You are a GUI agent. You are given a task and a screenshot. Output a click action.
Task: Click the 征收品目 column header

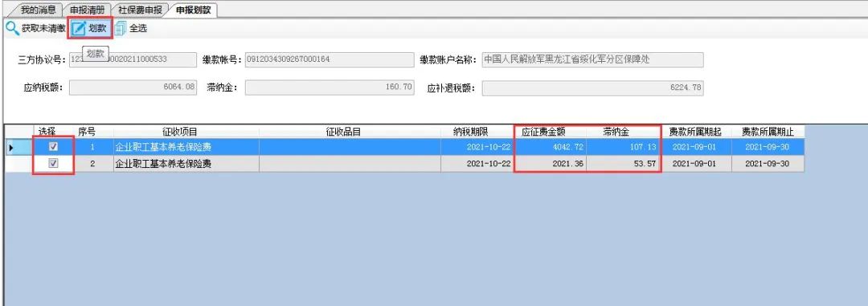pos(343,132)
